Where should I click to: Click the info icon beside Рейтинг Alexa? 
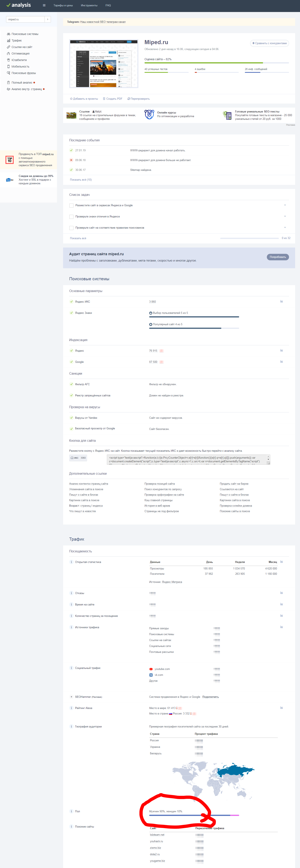click(71, 708)
